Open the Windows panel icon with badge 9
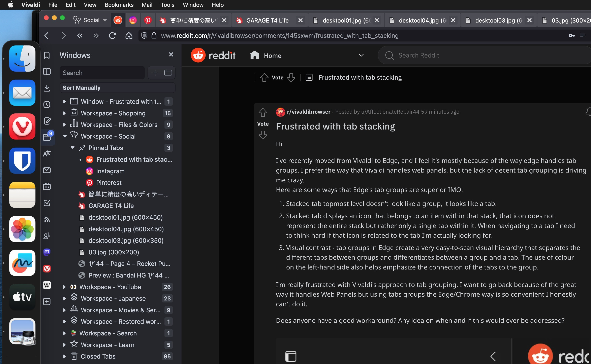 point(48,137)
